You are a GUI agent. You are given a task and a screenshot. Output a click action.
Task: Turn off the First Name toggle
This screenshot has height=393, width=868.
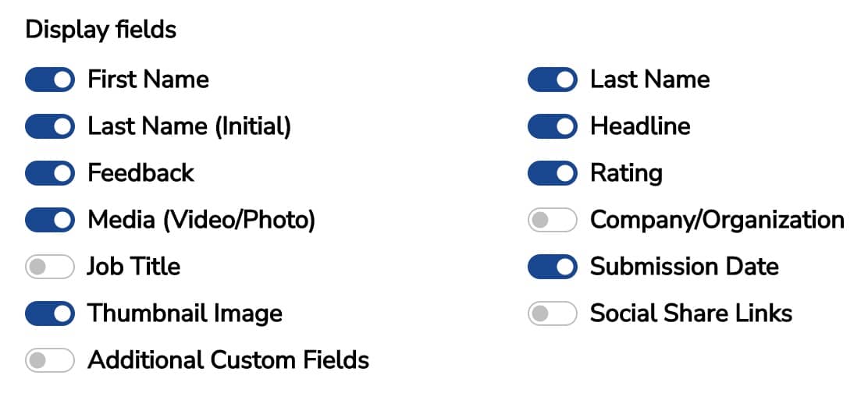point(50,80)
